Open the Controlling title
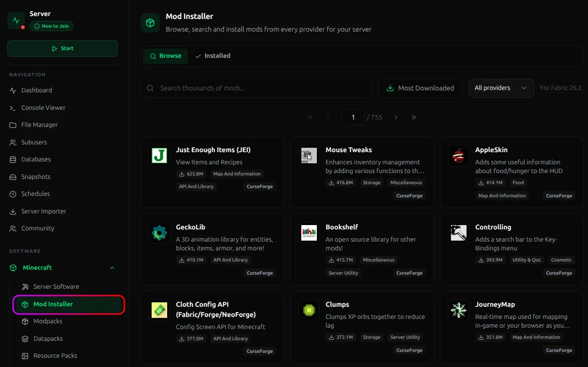 tap(493, 227)
